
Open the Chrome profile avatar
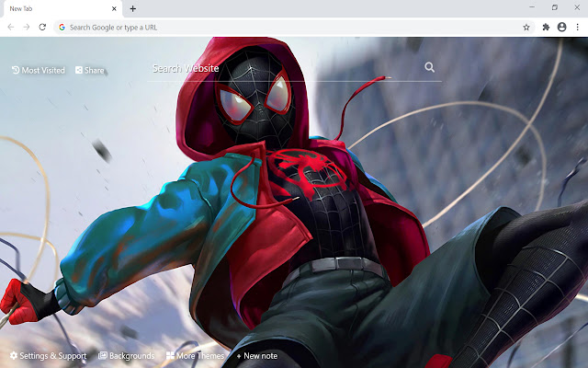pyautogui.click(x=561, y=27)
